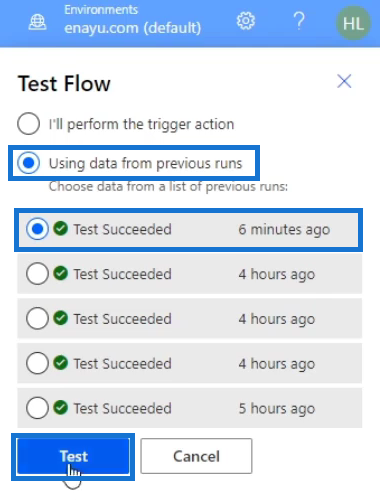Click the help question mark icon

(299, 21)
